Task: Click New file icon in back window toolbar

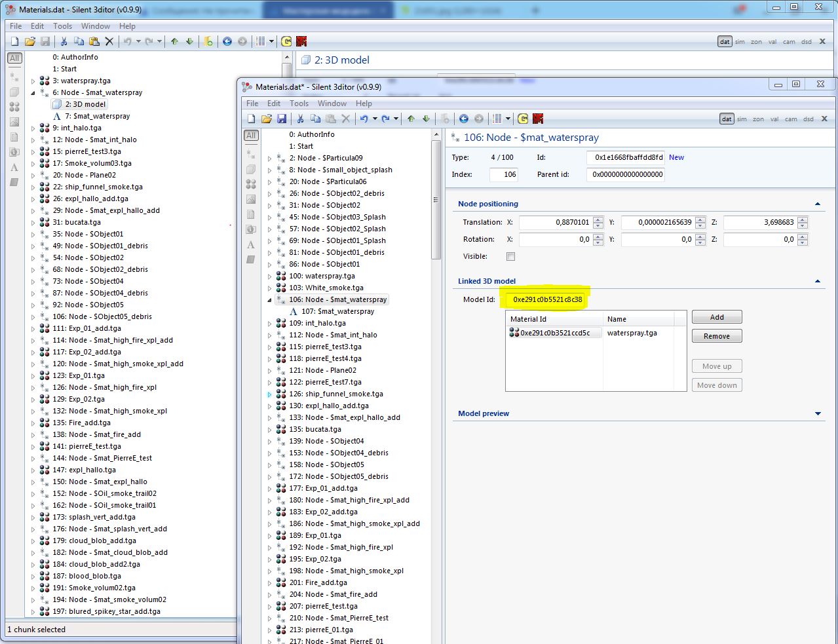Action: [14, 41]
